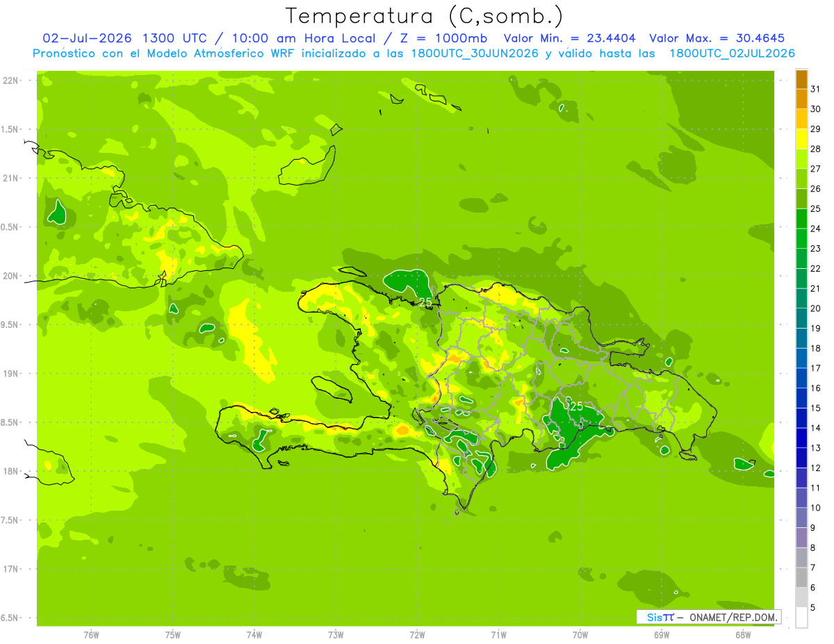This screenshot has width=834, height=644.
Task: Pick the dark orange swatch above 31
Action: tap(801, 79)
